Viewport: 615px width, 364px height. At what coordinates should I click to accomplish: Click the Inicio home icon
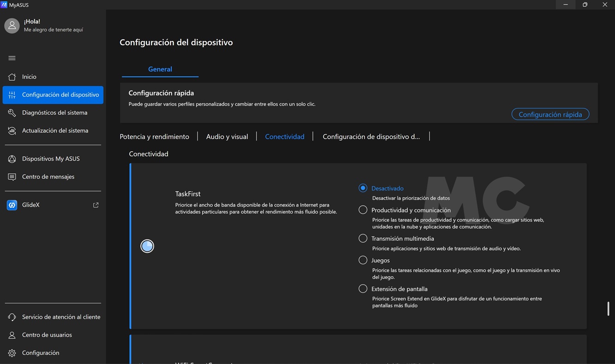coord(12,77)
